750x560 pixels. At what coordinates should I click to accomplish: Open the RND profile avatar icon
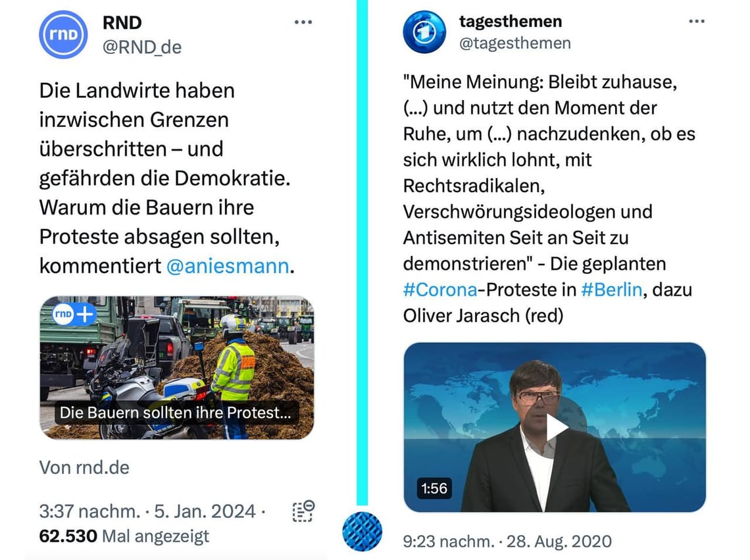tap(63, 35)
